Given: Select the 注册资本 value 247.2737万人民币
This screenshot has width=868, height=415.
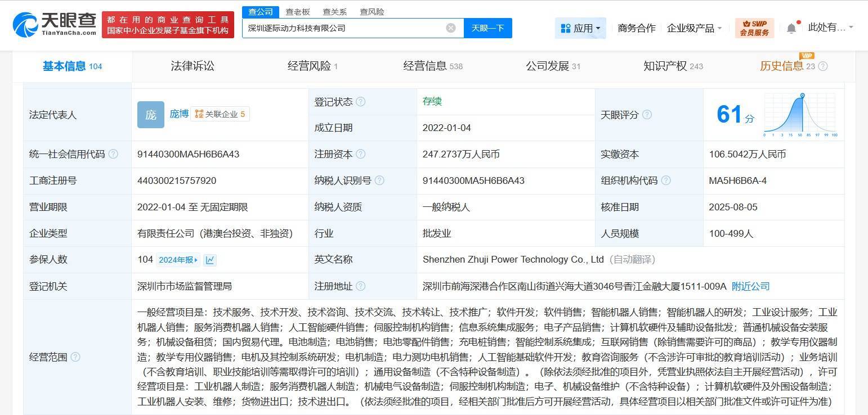Looking at the screenshot, I should click(461, 154).
